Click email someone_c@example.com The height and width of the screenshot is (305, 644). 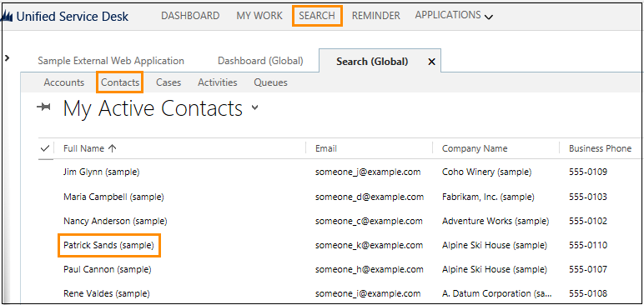(369, 221)
